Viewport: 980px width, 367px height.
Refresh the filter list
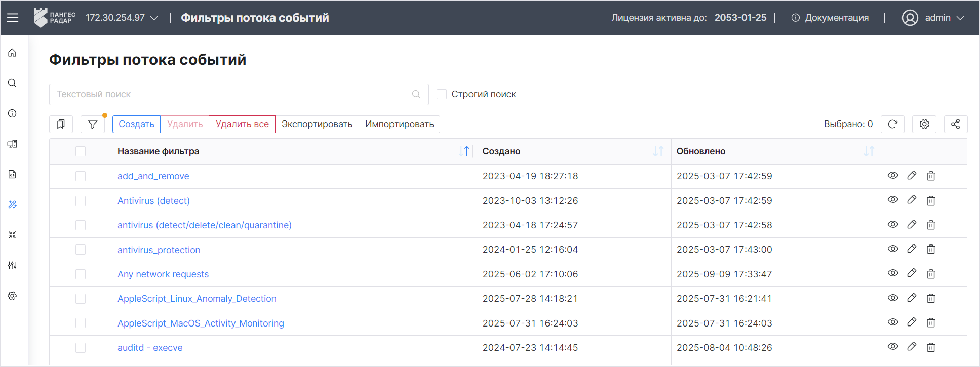tap(893, 124)
